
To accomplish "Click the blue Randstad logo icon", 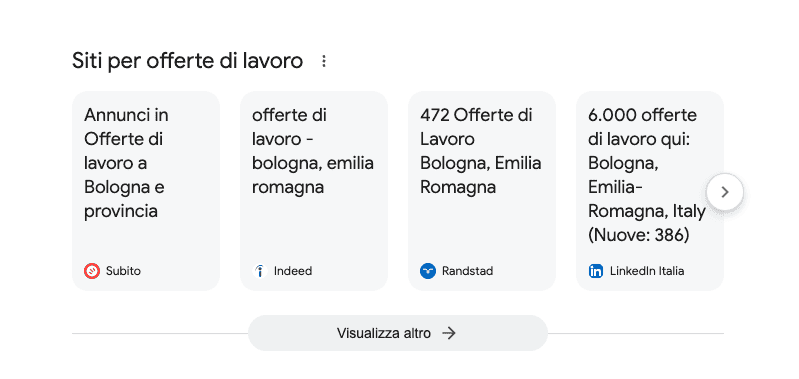I will 428,271.
